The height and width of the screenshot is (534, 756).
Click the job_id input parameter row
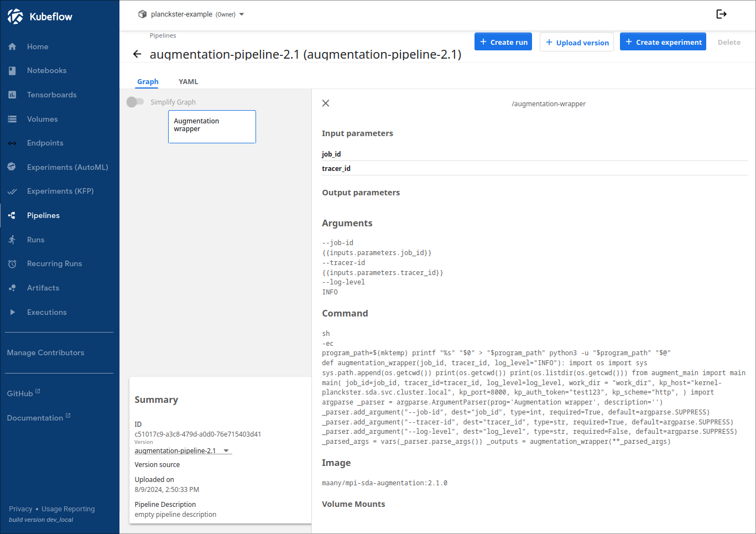click(x=535, y=154)
